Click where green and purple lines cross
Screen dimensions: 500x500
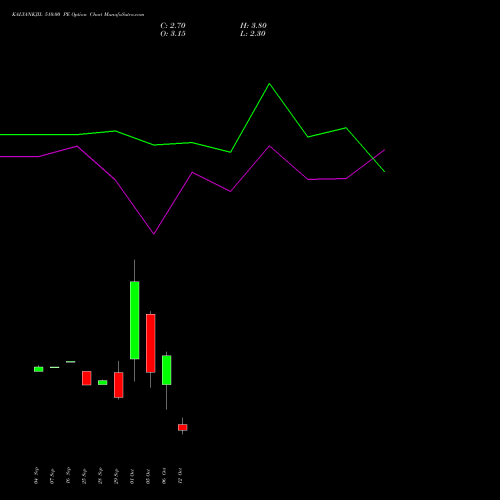click(374, 158)
